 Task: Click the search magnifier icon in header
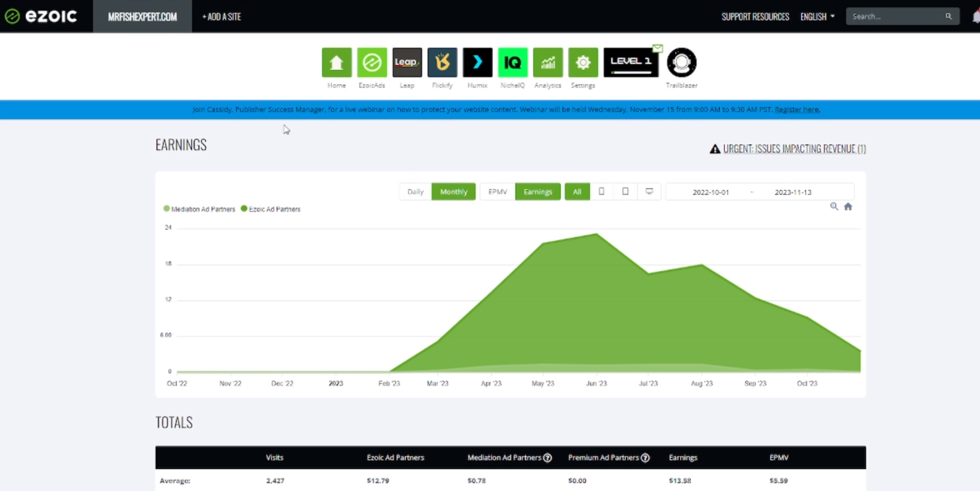point(948,16)
